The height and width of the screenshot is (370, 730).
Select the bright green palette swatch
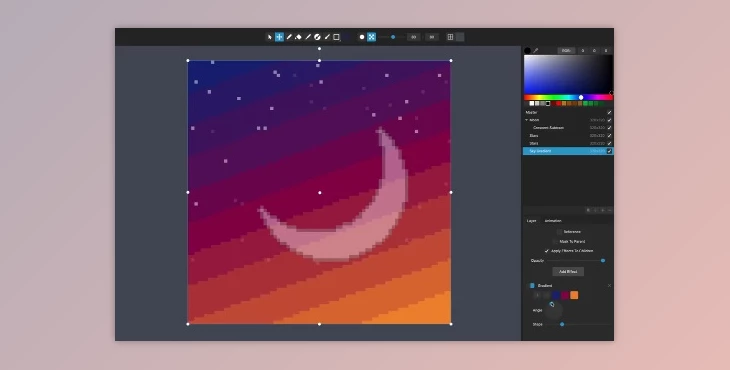(586, 103)
